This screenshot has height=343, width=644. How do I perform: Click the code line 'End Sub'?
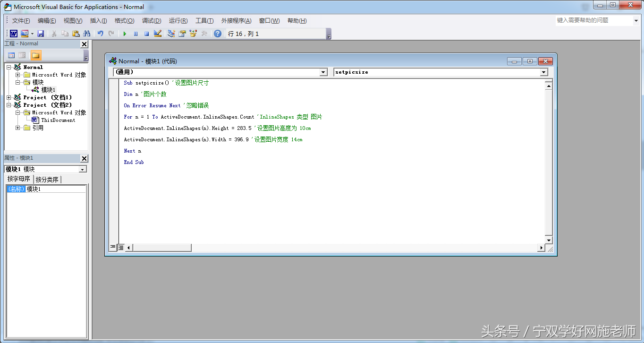[x=134, y=162]
